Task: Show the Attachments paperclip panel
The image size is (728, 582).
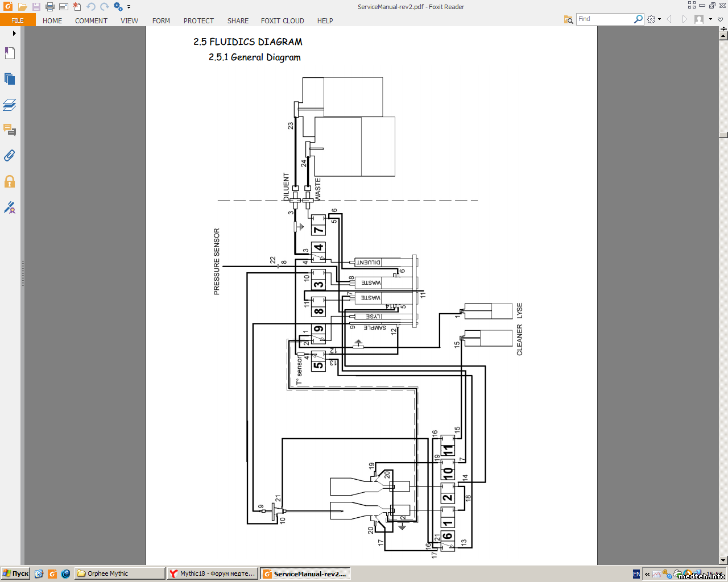Action: [10, 156]
